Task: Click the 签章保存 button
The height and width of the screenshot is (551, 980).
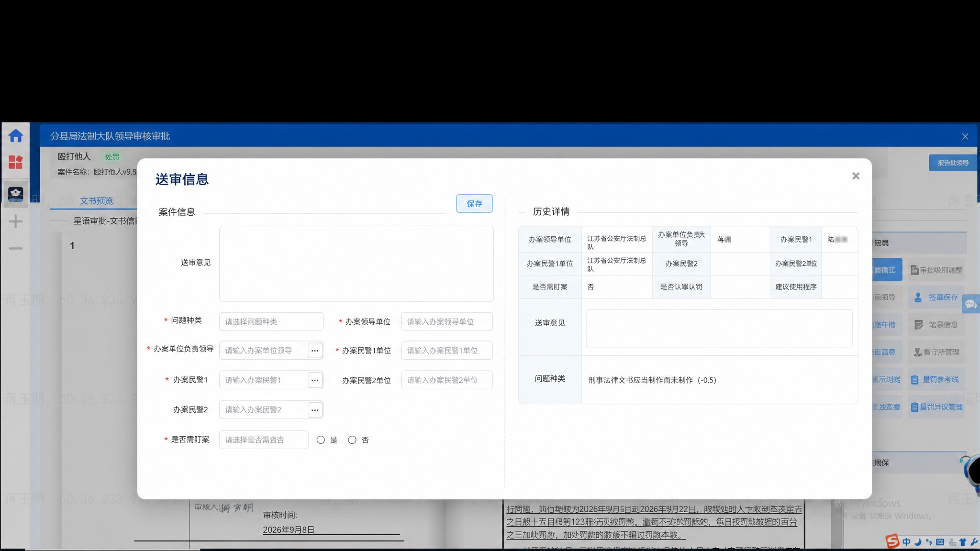Action: click(936, 297)
